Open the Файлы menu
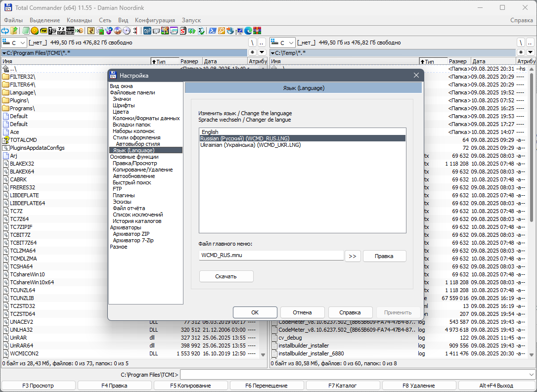 click(13, 20)
